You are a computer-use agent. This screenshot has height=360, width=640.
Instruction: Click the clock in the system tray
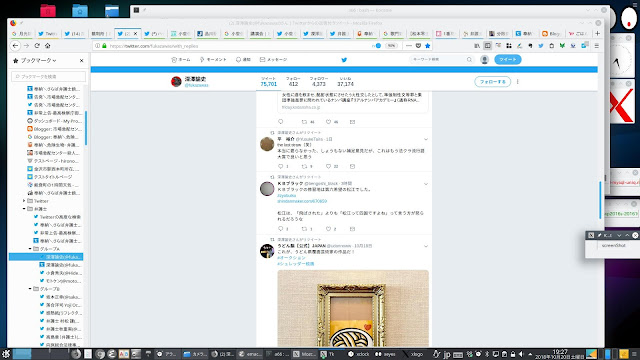coord(560,354)
